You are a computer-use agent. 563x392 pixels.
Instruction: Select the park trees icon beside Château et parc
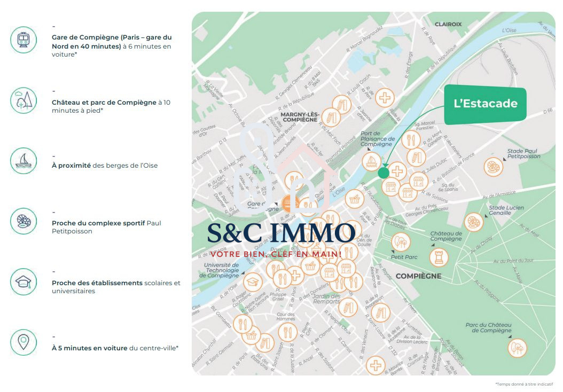24,100
